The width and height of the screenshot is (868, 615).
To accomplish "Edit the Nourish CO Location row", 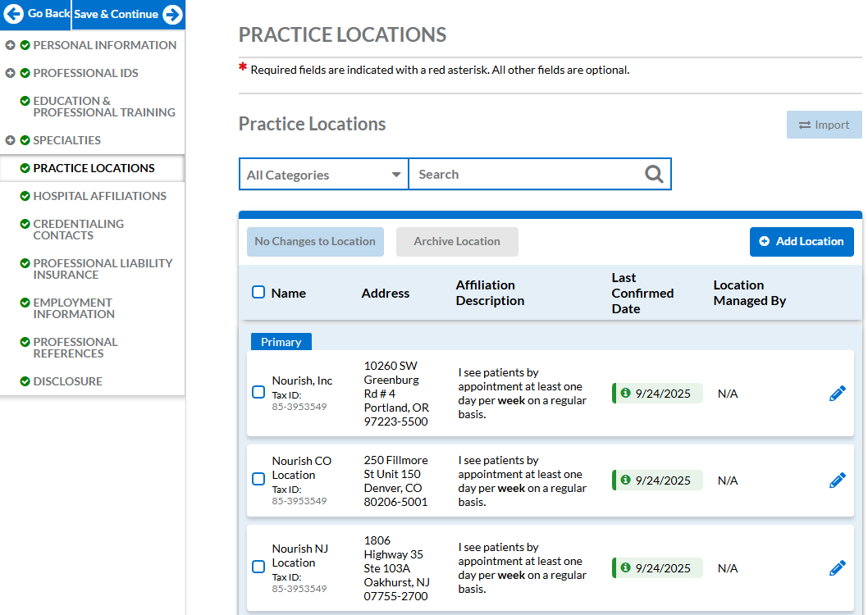I will point(837,481).
